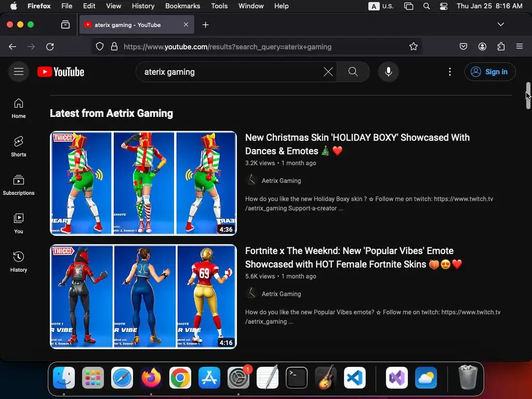Open the YouTube hamburger guide menu
The image size is (532, 399).
point(19,72)
